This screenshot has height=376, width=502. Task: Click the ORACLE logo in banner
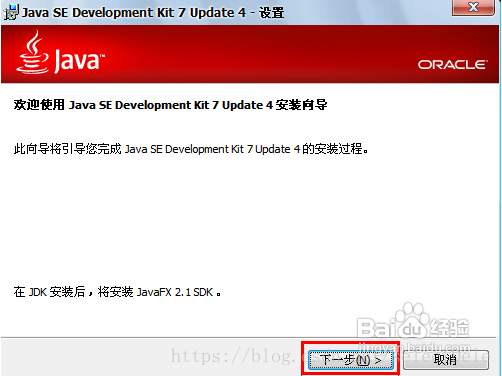[x=453, y=65]
